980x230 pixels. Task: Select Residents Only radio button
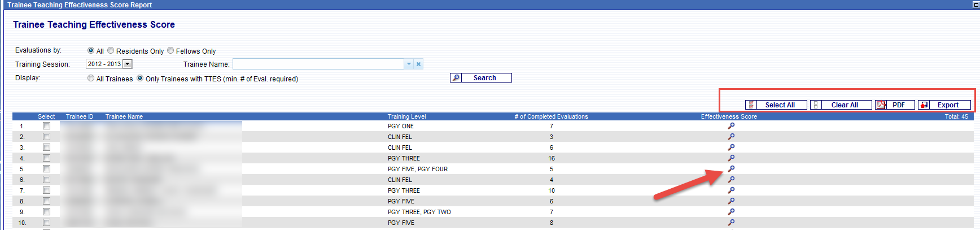click(111, 51)
